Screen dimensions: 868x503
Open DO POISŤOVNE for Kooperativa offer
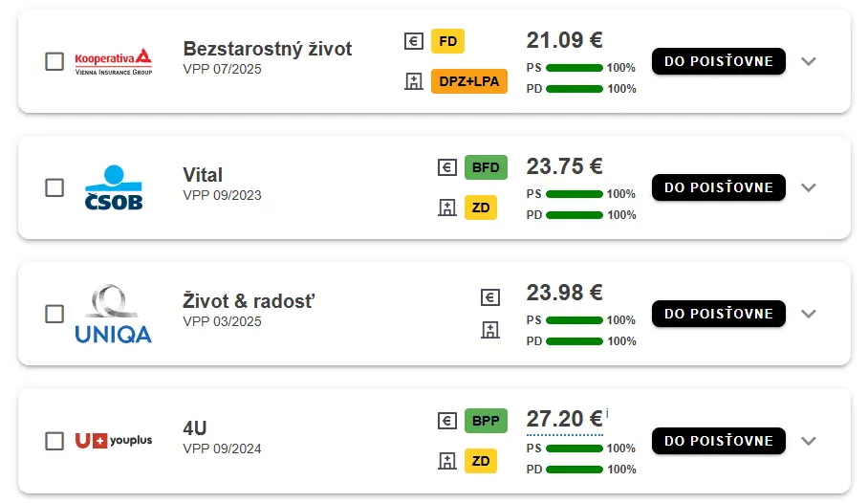[719, 61]
